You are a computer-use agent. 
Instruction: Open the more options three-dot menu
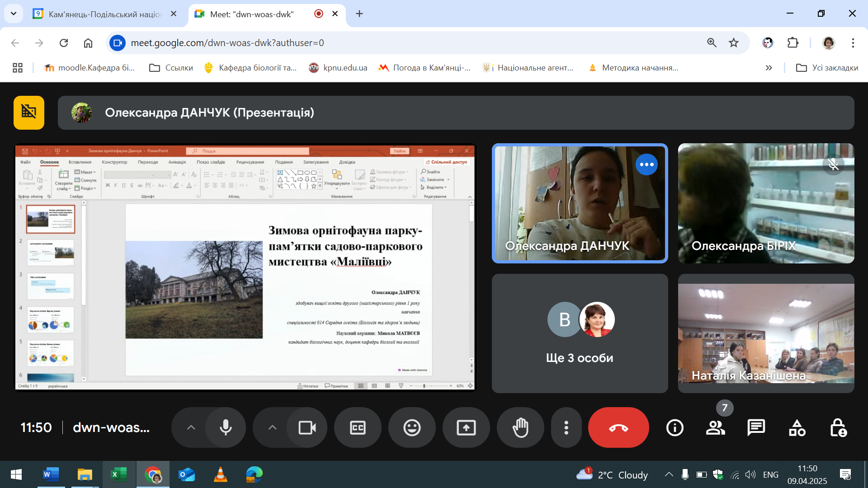click(566, 427)
